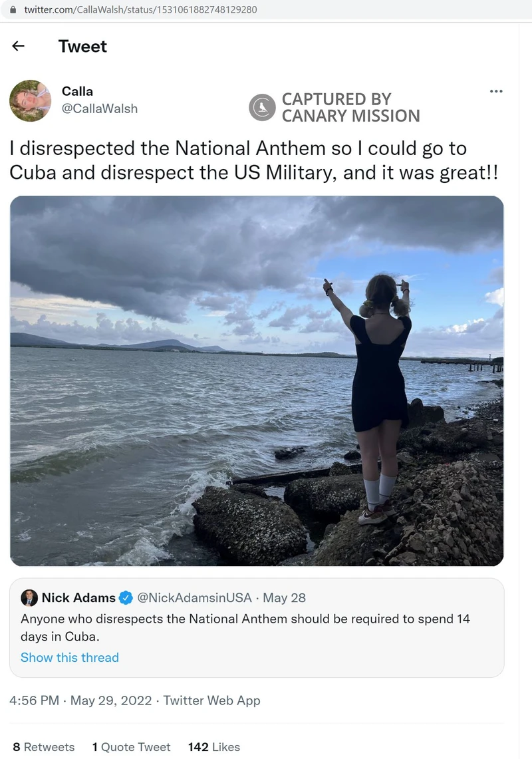
Task: Click the padlock icon in address bar
Action: tap(12, 10)
